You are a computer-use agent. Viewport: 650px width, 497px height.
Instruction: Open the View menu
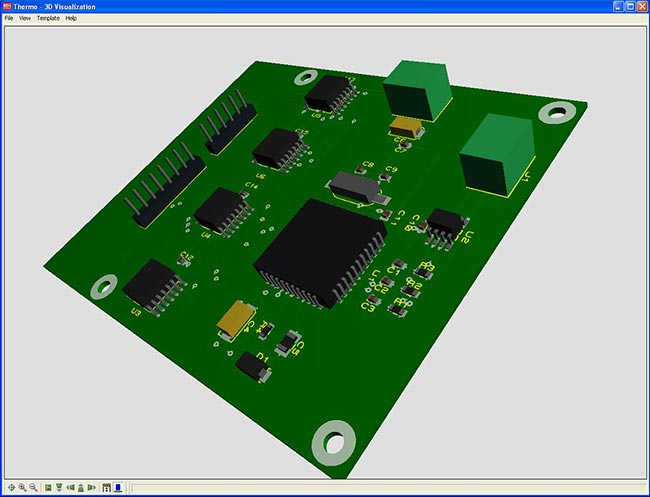tap(25, 18)
